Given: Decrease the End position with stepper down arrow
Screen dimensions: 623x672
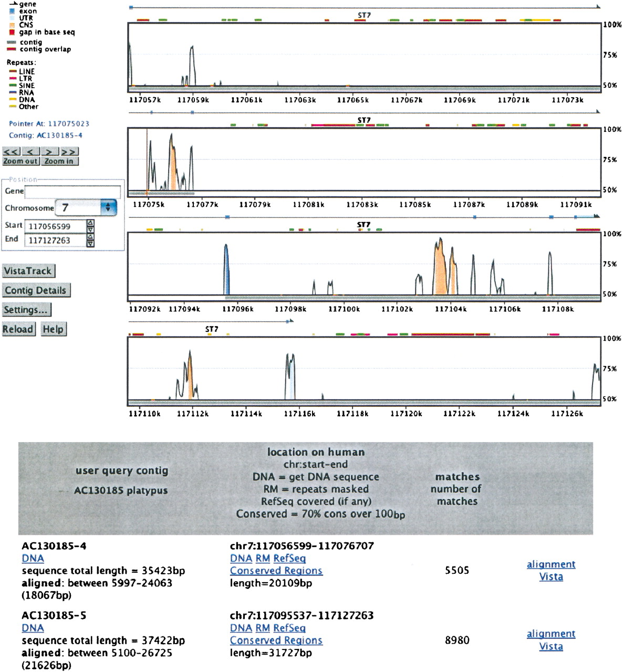Looking at the screenshot, I should [90, 244].
